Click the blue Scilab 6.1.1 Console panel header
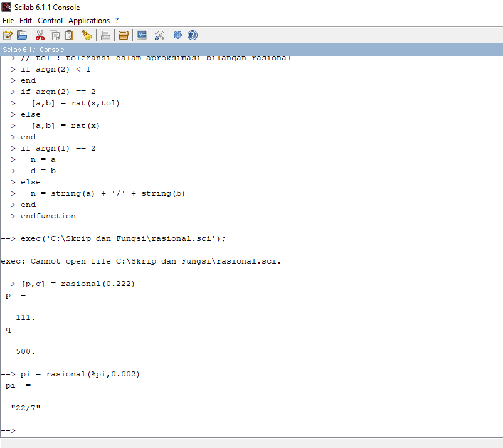Viewport: 503px width, 448px height. [x=251, y=50]
